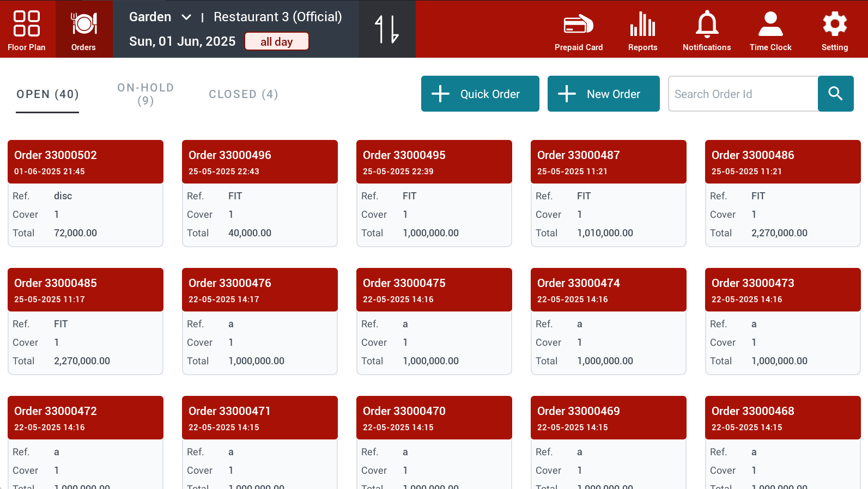Create a Quick Order
The image size is (868, 489).
coord(480,94)
